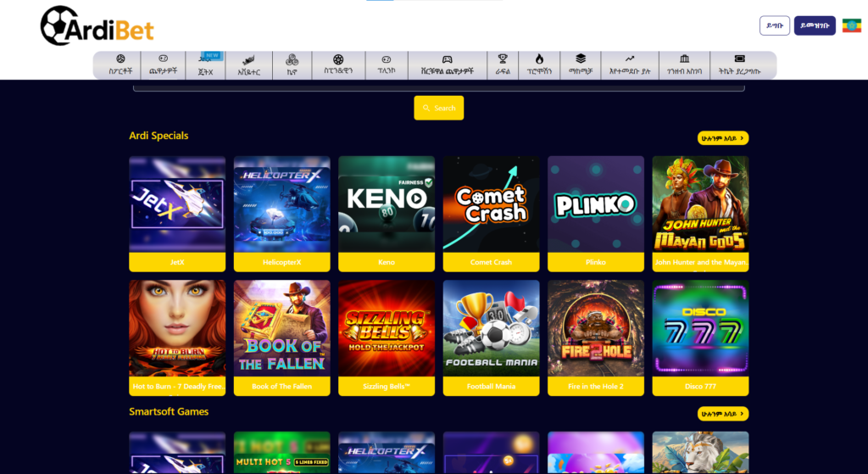868x474 pixels.
Task: Open the Football Mania game card
Action: click(x=491, y=337)
